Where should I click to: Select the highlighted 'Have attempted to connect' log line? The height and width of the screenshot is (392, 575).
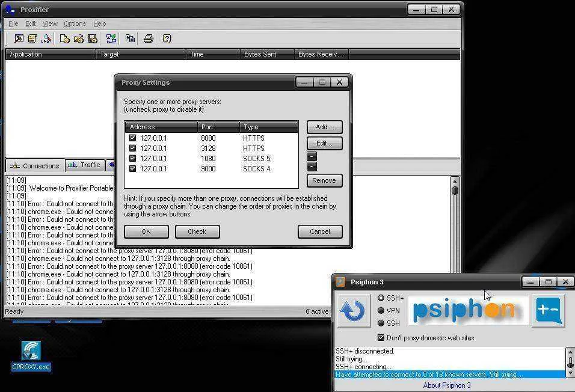click(x=450, y=375)
